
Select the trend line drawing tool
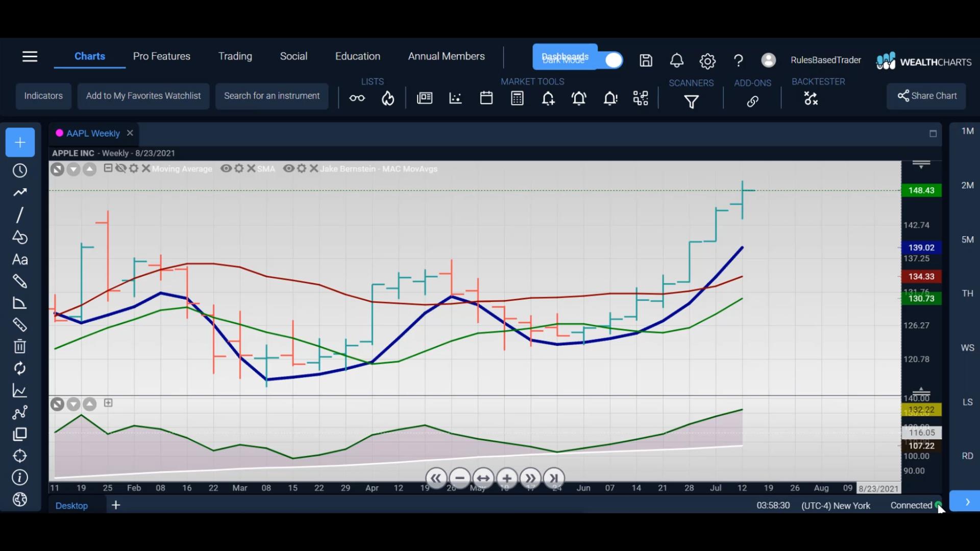tap(20, 192)
